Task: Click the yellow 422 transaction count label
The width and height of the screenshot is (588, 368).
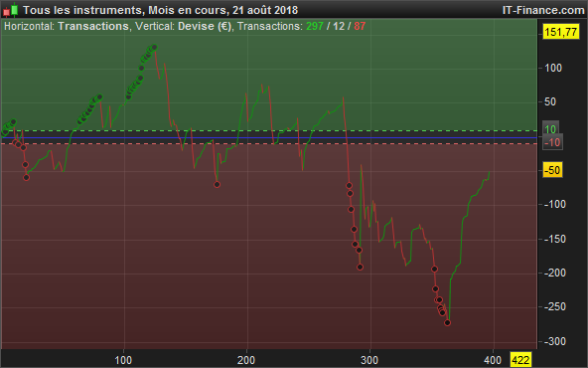Action: click(x=520, y=360)
